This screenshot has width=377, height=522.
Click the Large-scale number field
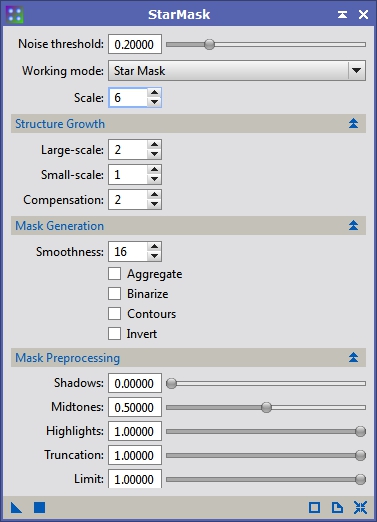tap(128, 150)
